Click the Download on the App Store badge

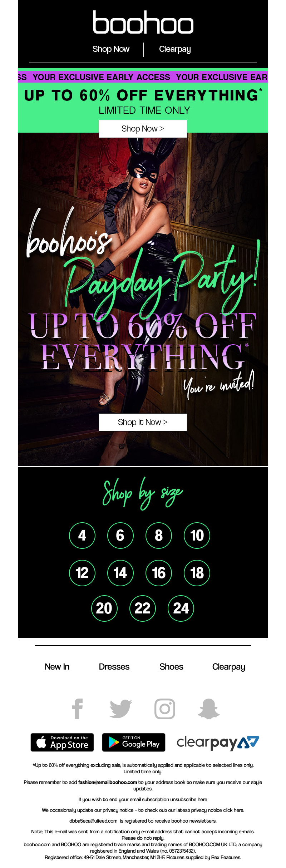tap(62, 742)
